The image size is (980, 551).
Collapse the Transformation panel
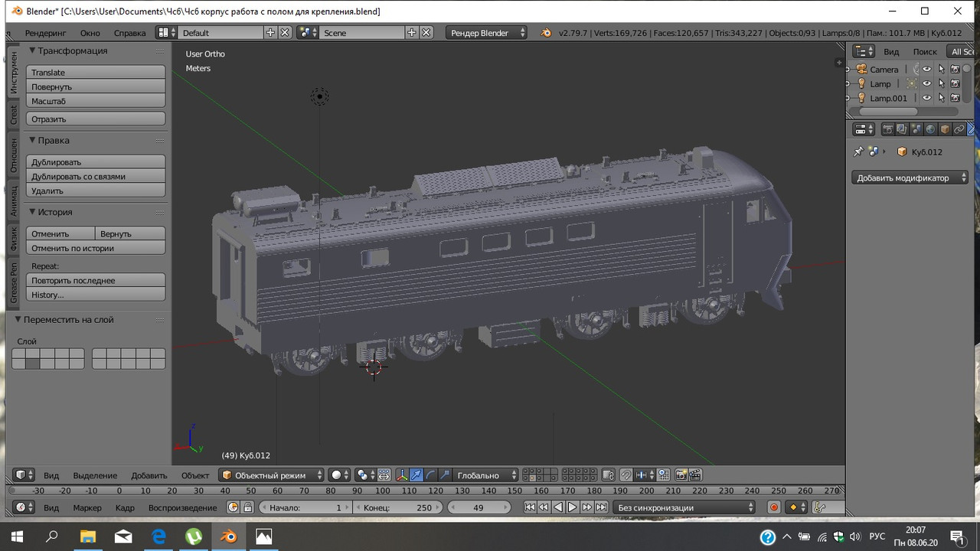[34, 51]
